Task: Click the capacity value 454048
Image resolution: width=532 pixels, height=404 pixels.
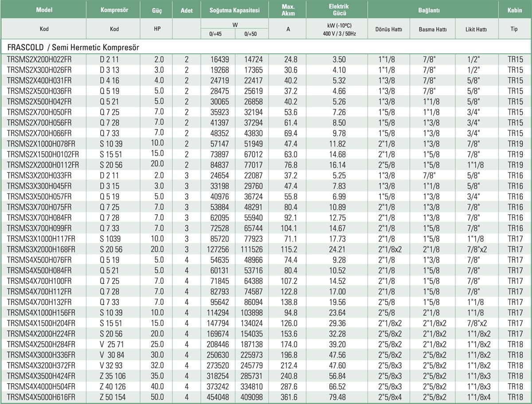Action: 217,397
